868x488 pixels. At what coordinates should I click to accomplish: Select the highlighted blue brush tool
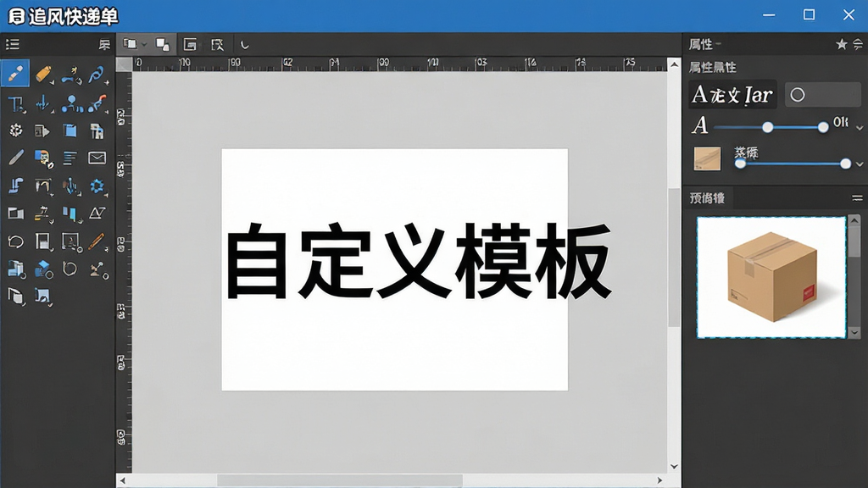pos(15,73)
